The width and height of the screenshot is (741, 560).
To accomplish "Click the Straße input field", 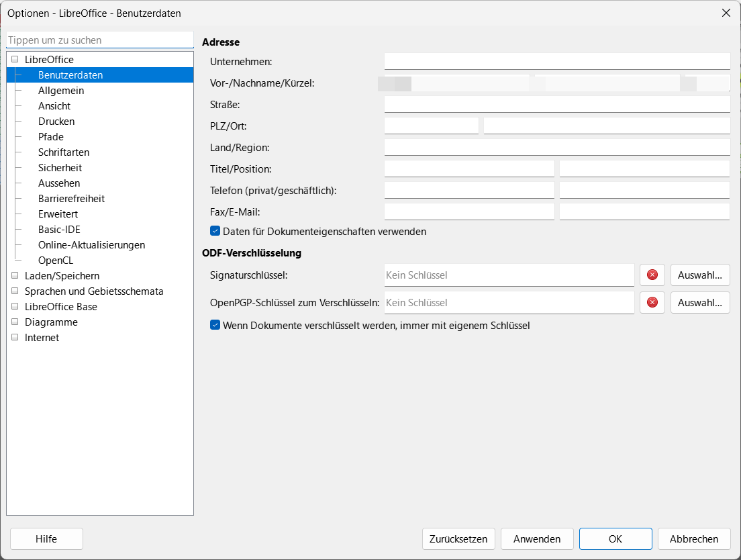I will [x=557, y=105].
